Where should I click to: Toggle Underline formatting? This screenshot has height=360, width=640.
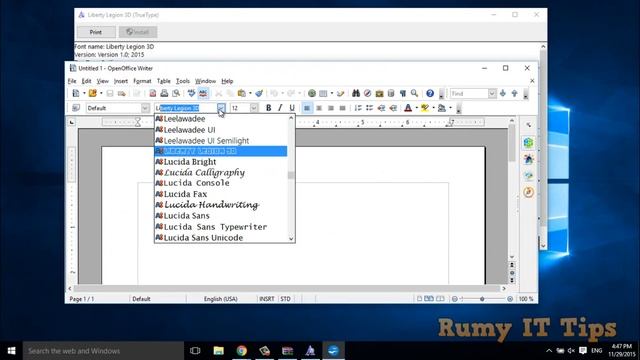(x=292, y=108)
